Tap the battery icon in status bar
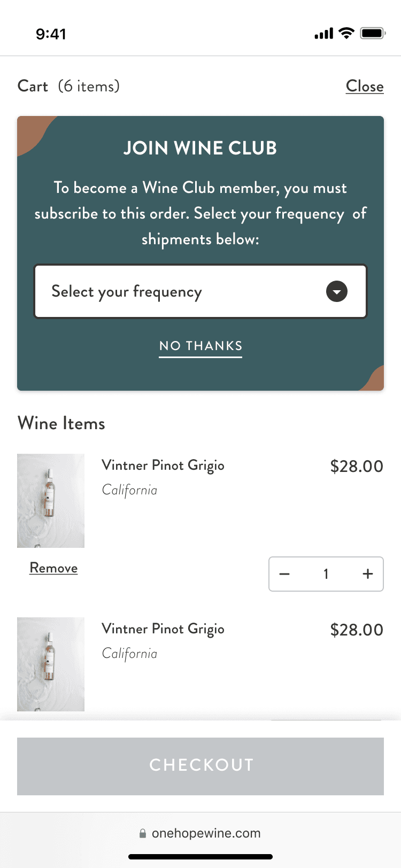This screenshot has height=868, width=401. pos(373,34)
